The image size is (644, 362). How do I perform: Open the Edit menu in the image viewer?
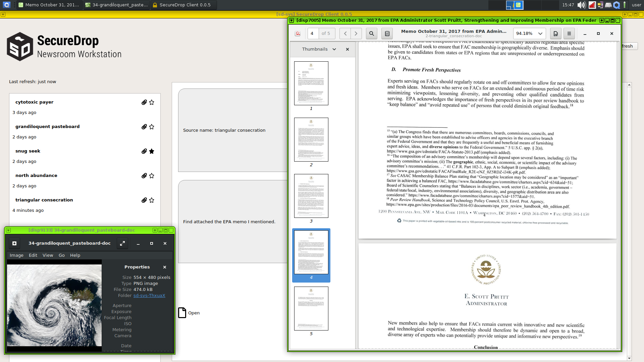tap(33, 255)
